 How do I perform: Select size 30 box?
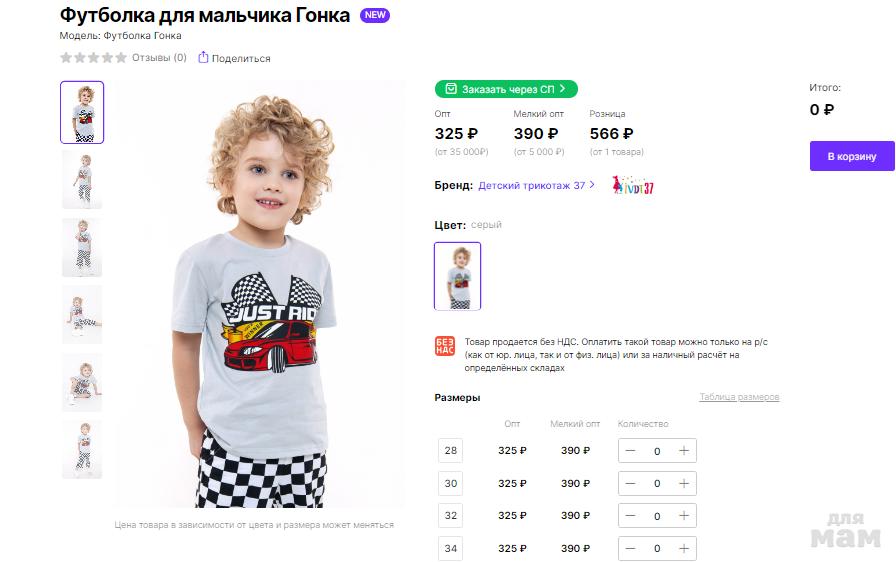coord(450,483)
